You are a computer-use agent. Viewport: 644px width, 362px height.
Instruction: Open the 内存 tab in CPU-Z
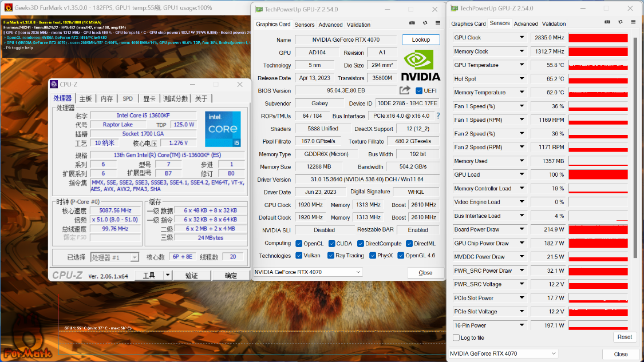click(107, 98)
